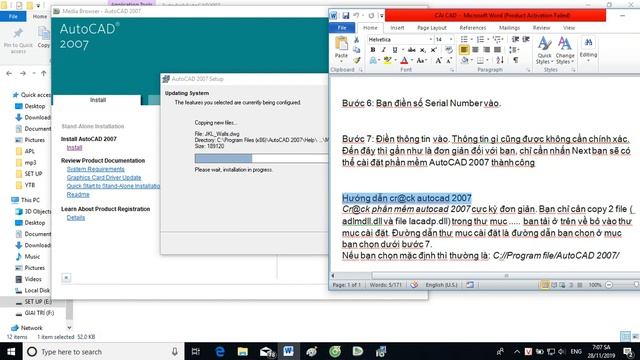Toggle Strikethrough formatting in Word ribbon
640x360 pixels.
[411, 50]
